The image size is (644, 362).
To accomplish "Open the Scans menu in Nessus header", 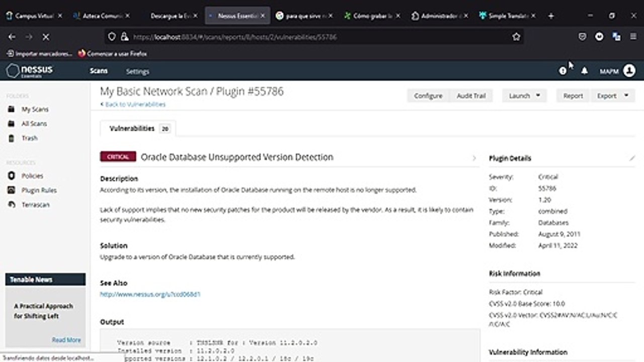I will (x=99, y=71).
